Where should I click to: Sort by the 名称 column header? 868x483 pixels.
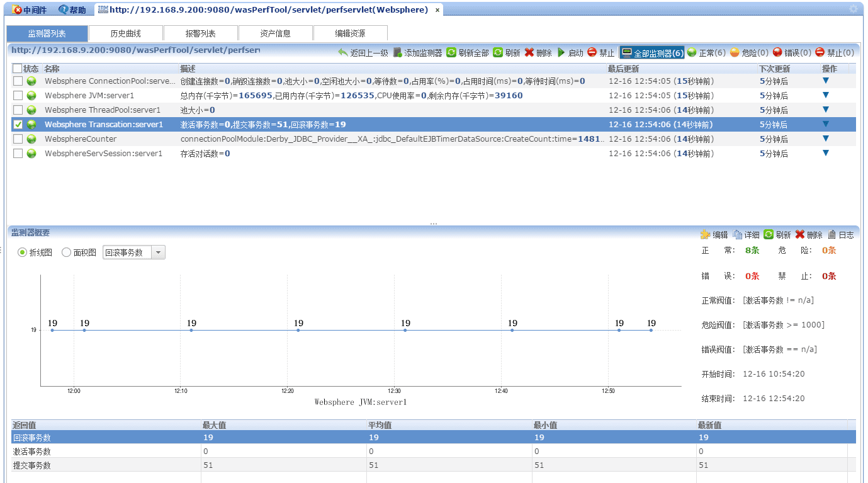click(52, 69)
